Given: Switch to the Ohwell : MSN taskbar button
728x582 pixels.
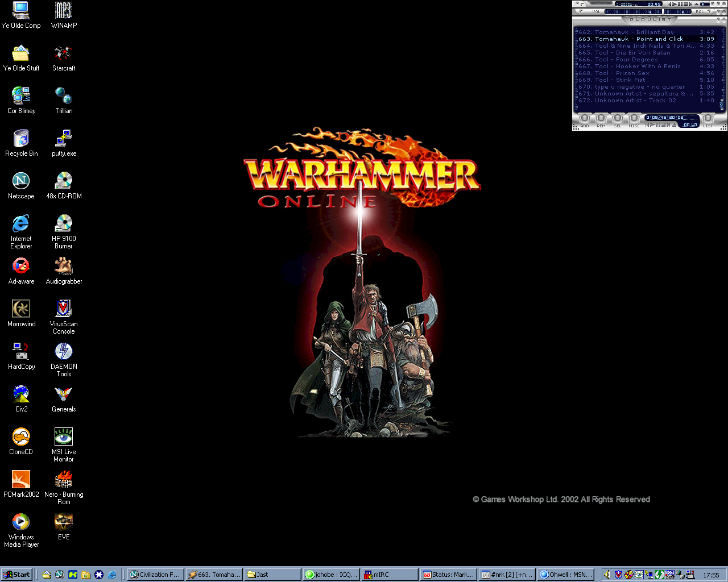Looking at the screenshot, I should point(565,575).
